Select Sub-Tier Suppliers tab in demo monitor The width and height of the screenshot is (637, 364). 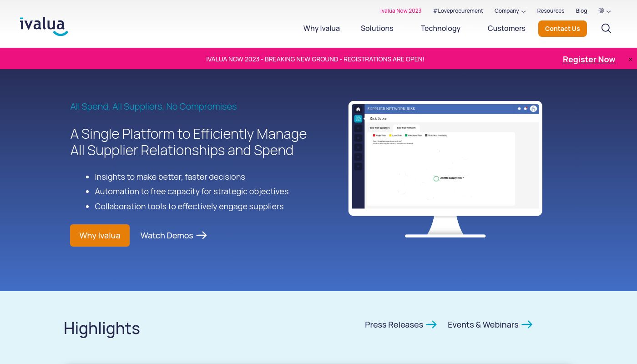coord(379,128)
